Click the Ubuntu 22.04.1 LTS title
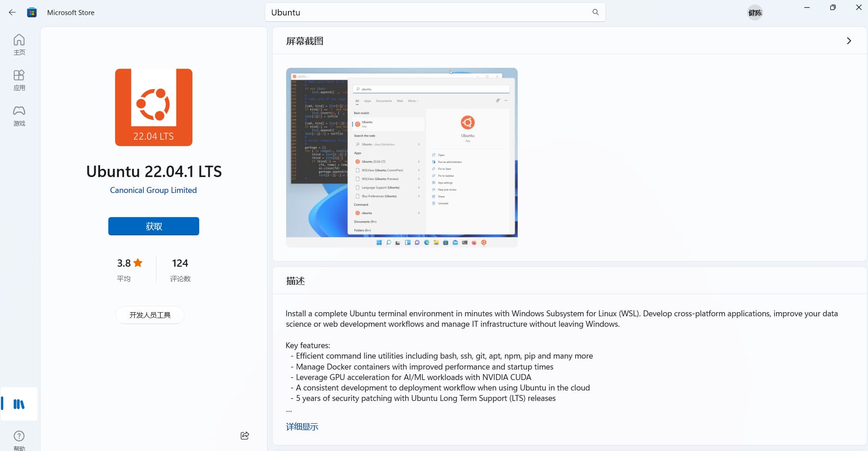Viewport: 868px width, 451px height. (154, 172)
